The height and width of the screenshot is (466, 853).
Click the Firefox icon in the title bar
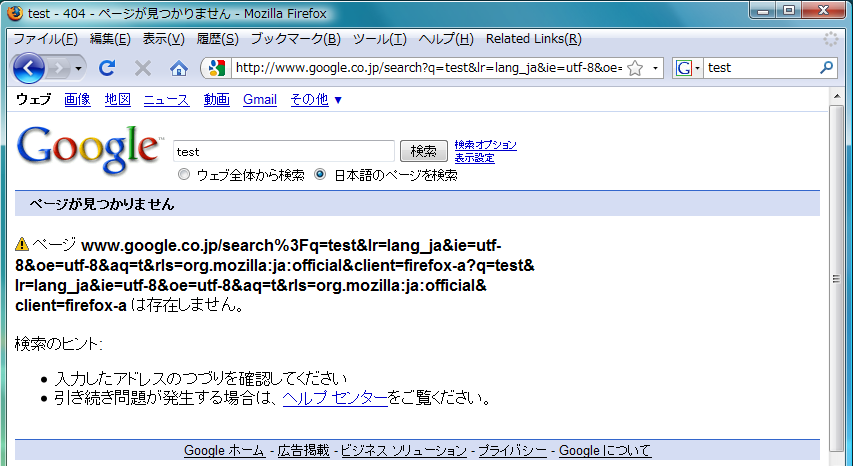(15, 13)
